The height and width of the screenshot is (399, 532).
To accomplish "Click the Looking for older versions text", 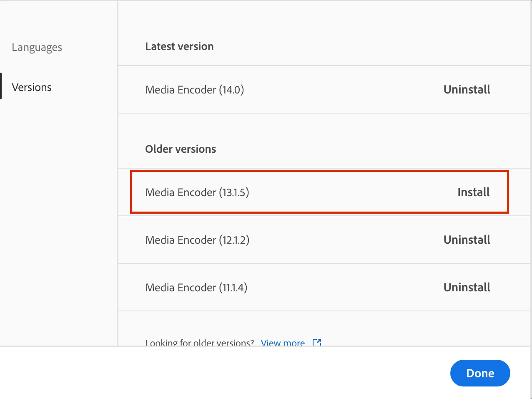I will pos(199,342).
